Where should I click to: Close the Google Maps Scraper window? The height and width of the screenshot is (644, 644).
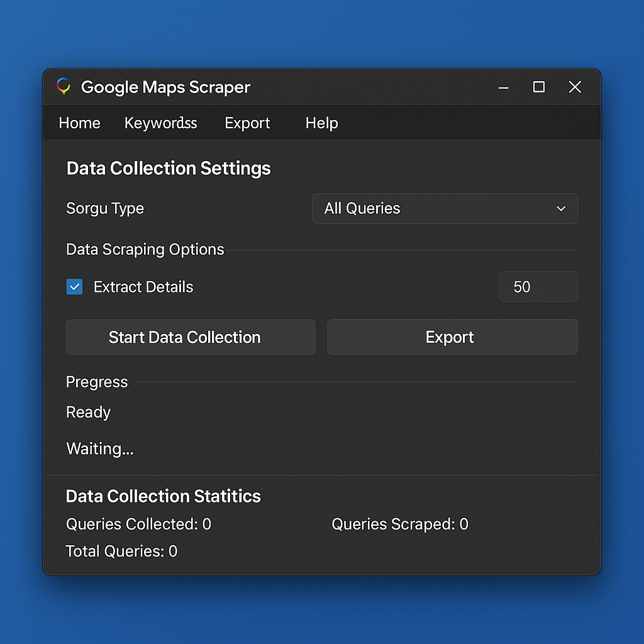[x=575, y=87]
